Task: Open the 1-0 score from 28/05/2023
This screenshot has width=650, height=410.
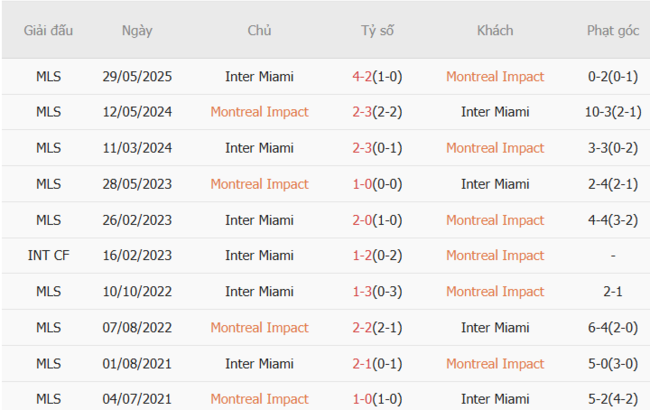Action: coord(377,184)
